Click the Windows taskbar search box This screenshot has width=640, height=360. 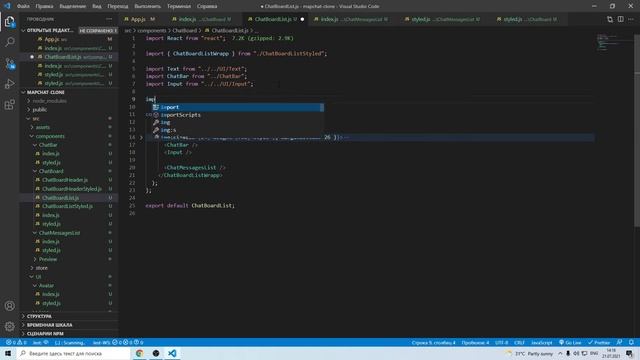coord(73,353)
